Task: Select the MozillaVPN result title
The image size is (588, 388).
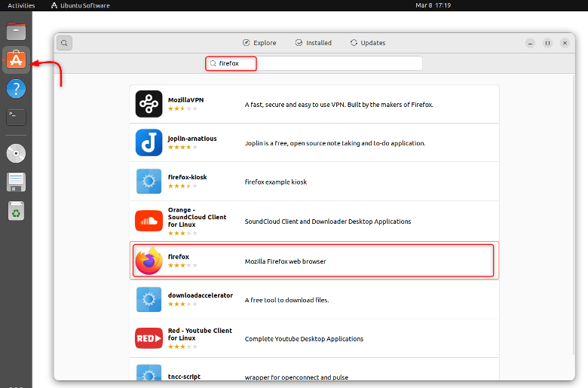Action: point(185,99)
